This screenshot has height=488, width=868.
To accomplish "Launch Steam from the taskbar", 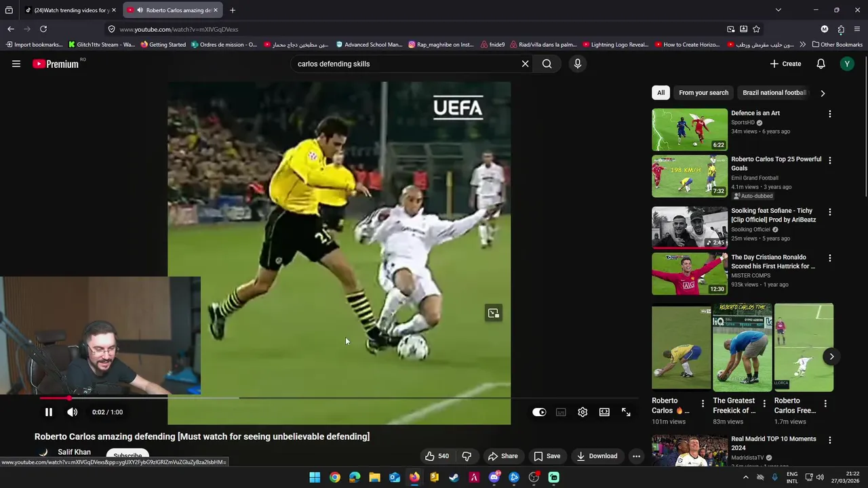I will [454, 477].
